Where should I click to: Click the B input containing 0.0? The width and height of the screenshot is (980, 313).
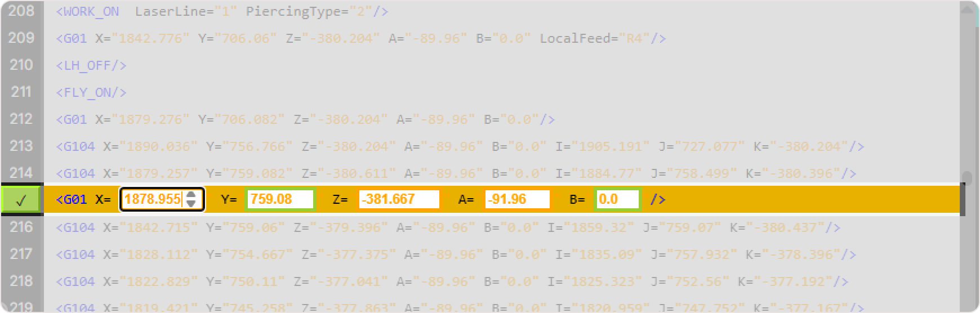pyautogui.click(x=617, y=199)
